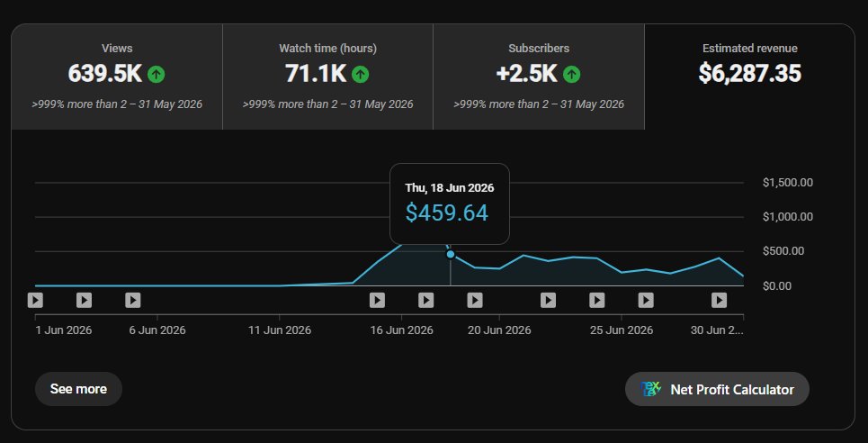The image size is (868, 443).
Task: Click the "1 Jun 2026" date label
Action: point(64,330)
